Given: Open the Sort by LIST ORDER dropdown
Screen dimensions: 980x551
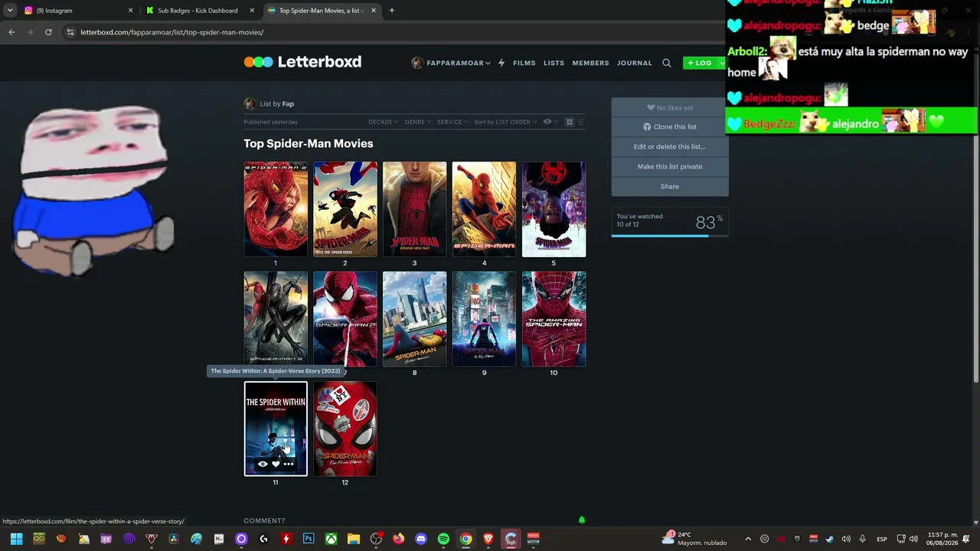Looking at the screenshot, I should point(505,122).
